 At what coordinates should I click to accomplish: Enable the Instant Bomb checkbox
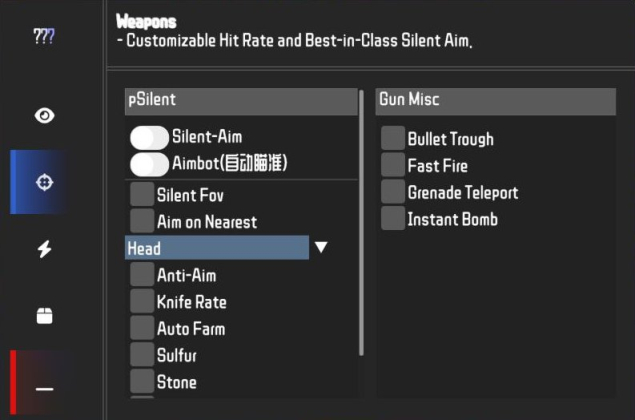point(393,218)
